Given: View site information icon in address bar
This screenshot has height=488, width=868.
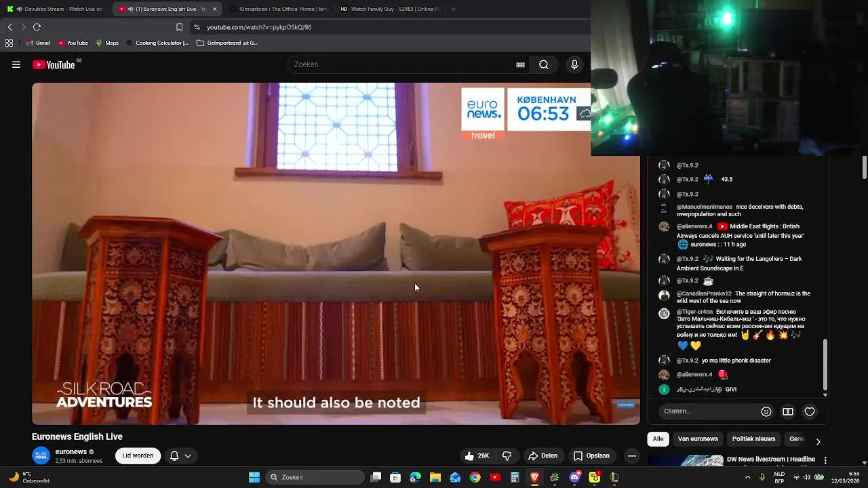Looking at the screenshot, I should point(197,27).
